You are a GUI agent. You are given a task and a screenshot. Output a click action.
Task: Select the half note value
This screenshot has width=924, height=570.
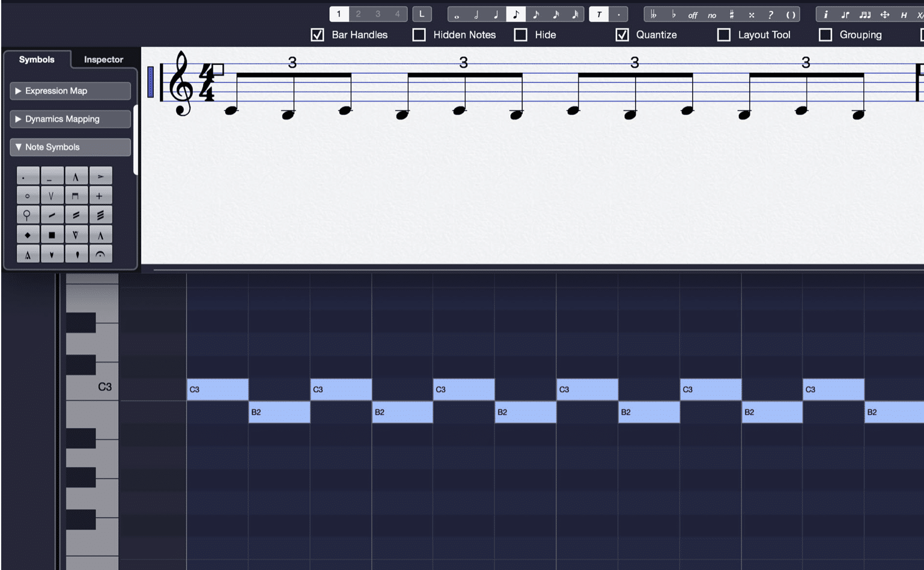tap(476, 14)
